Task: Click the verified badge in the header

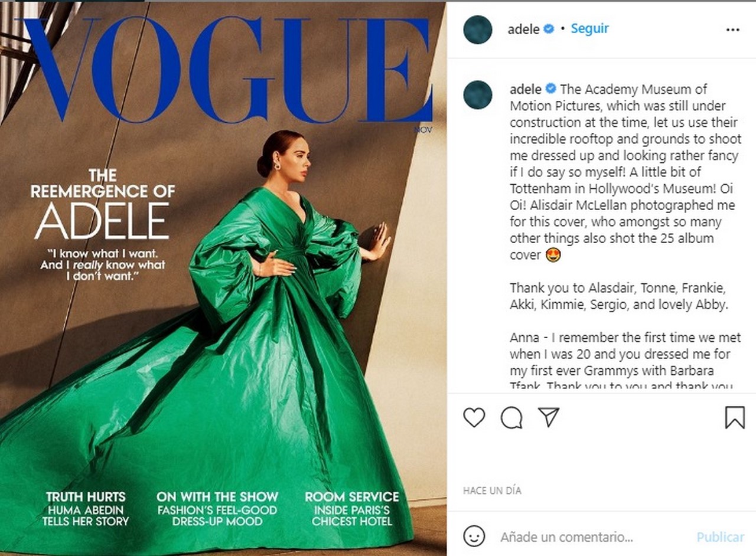Action: [549, 29]
